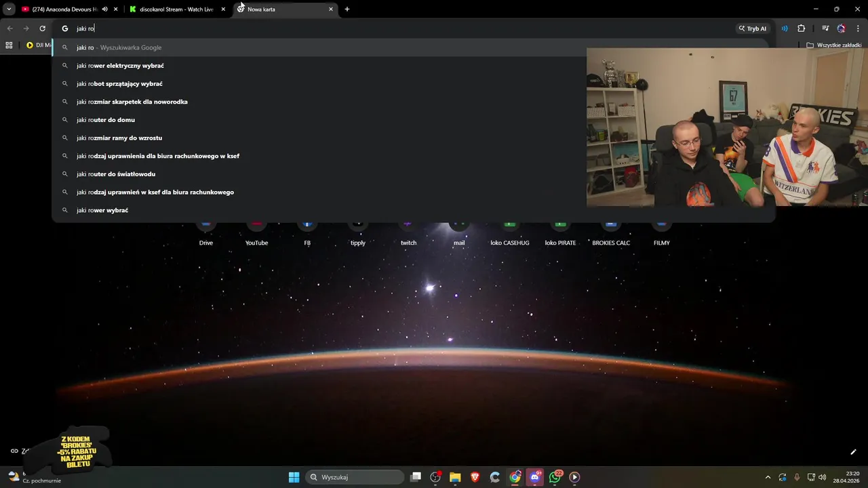Launch Brave browser from the taskbar
The height and width of the screenshot is (488, 868).
point(475,477)
